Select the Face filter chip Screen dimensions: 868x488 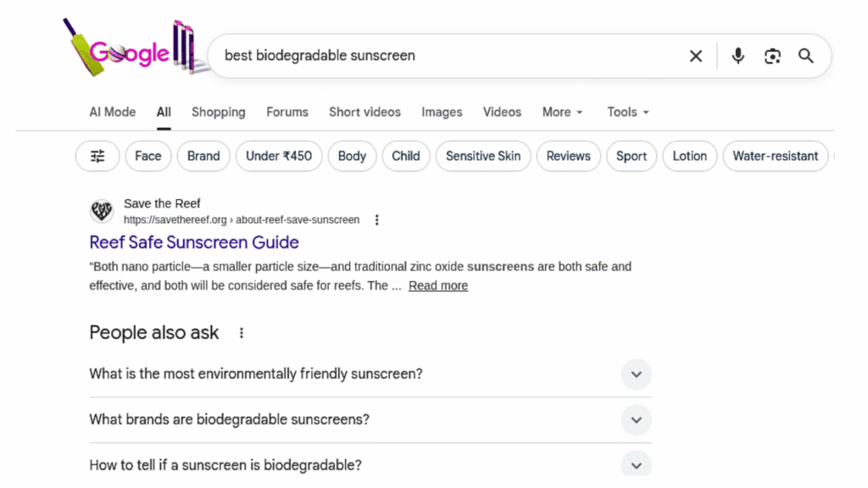tap(147, 156)
